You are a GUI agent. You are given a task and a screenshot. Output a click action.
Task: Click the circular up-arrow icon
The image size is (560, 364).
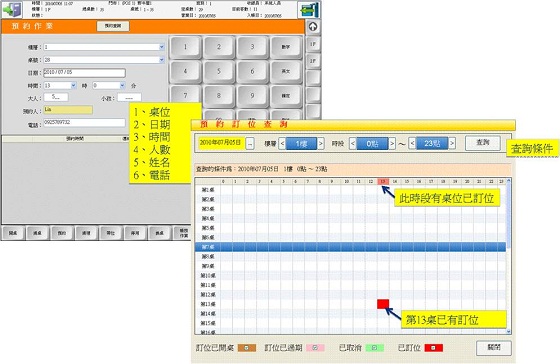point(313,26)
